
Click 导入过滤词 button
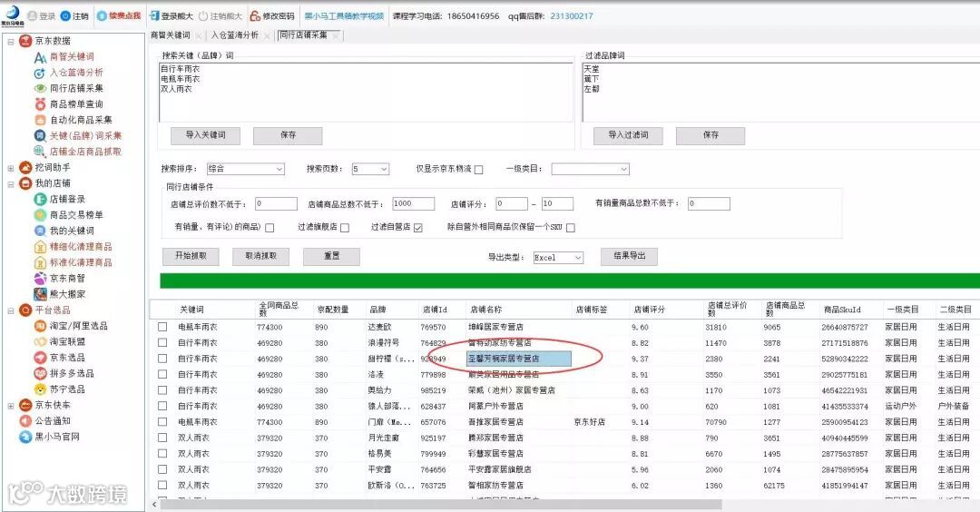tap(628, 135)
